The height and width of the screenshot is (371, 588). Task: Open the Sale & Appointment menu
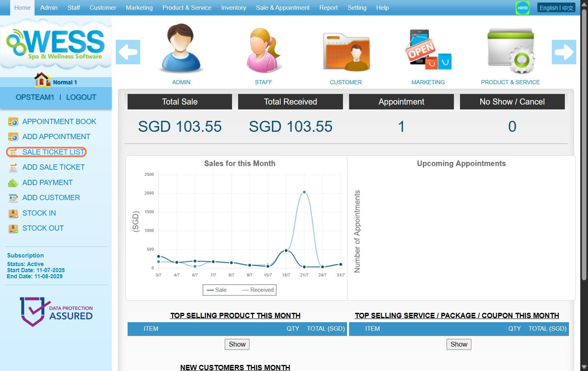click(282, 8)
